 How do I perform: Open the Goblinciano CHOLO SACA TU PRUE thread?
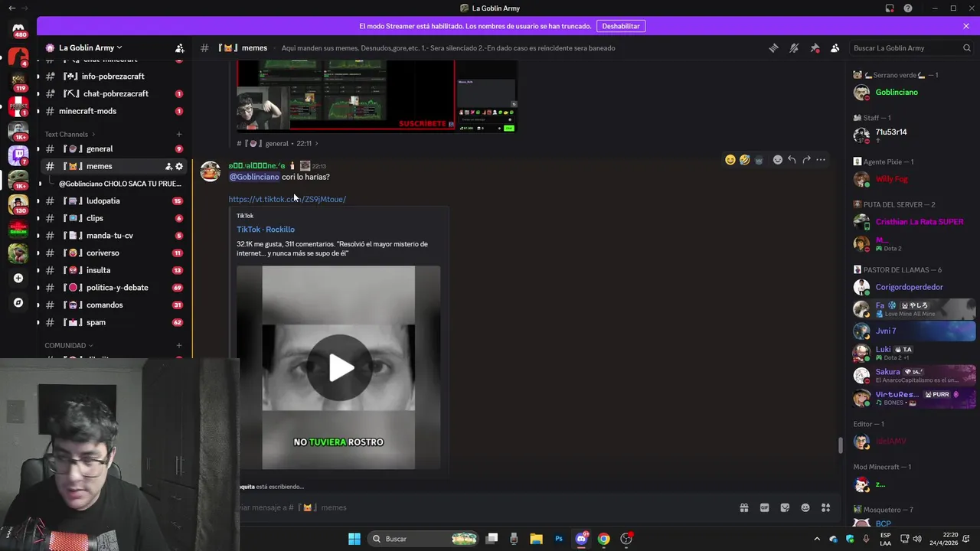coord(120,184)
